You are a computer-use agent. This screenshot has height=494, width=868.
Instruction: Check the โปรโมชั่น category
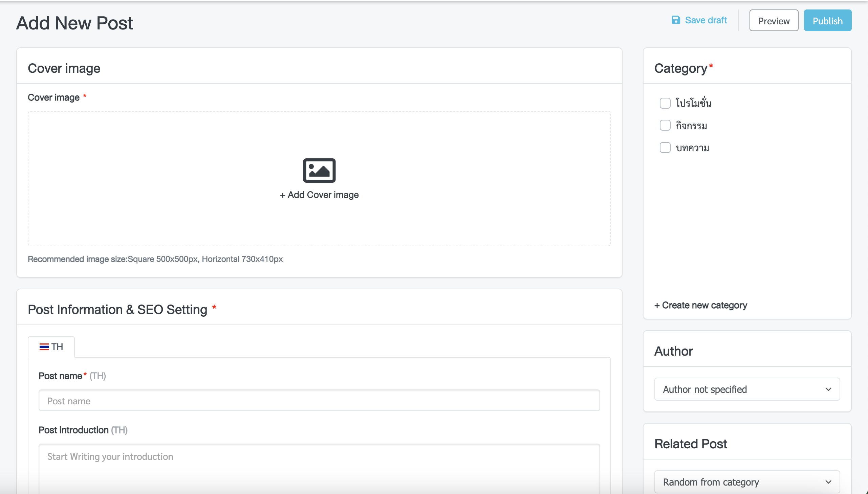(665, 103)
